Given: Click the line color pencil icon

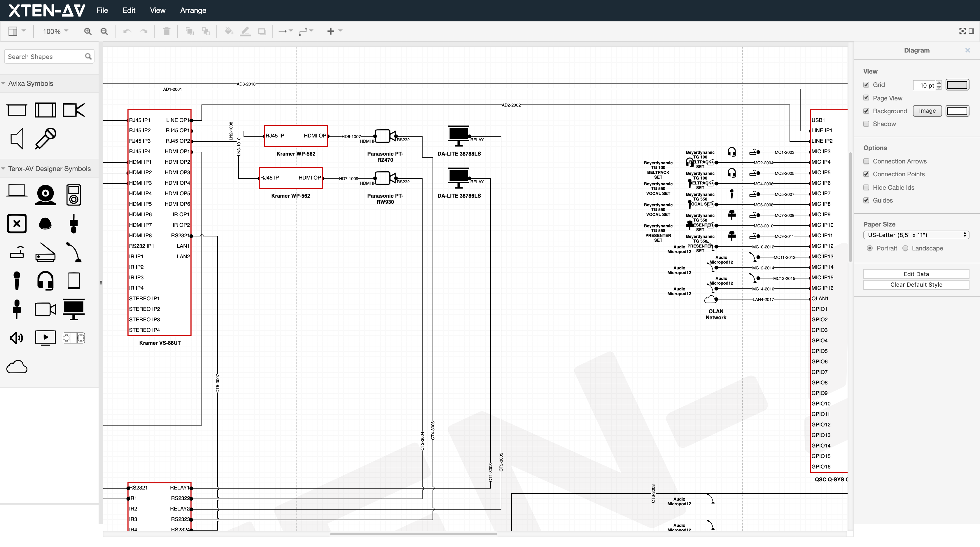Looking at the screenshot, I should tap(245, 31).
